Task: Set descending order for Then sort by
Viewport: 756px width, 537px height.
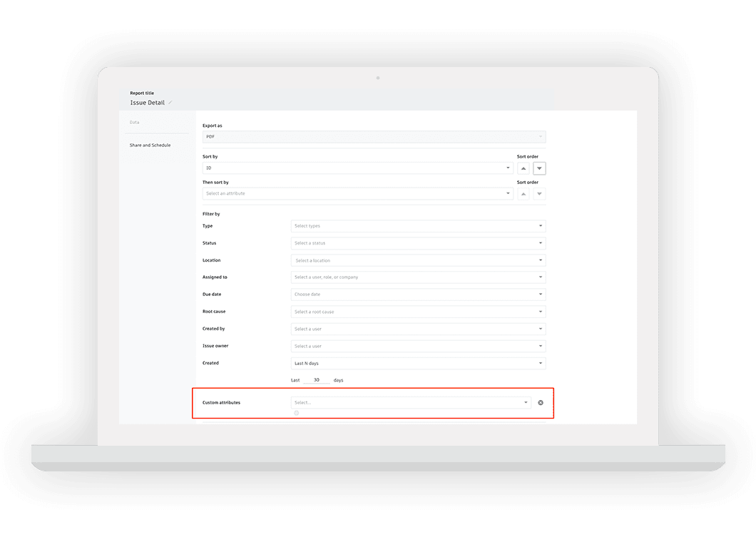Action: [x=539, y=194]
